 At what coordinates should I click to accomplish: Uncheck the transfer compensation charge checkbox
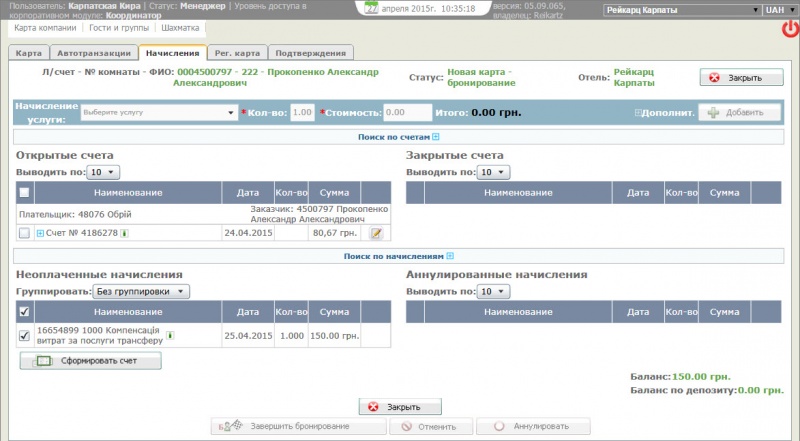[24, 335]
